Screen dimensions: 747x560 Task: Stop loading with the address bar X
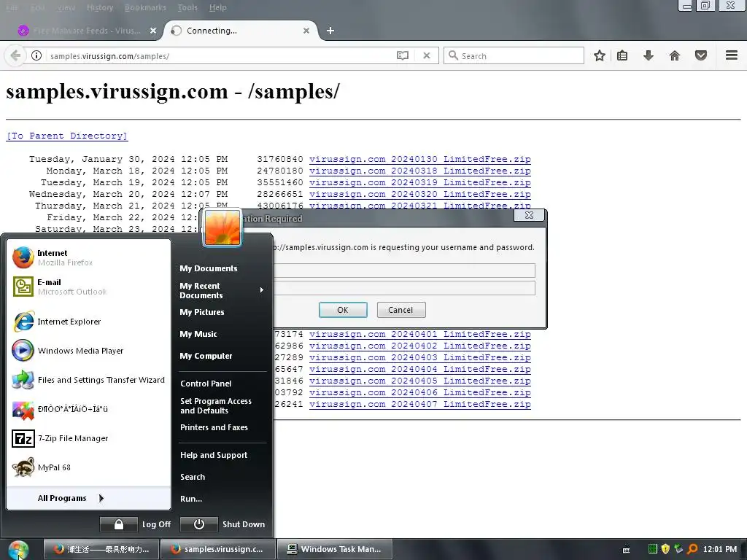426,55
